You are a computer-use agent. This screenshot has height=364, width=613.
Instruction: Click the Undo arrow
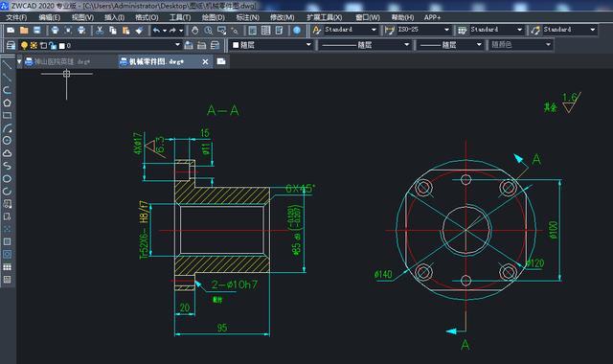click(157, 30)
